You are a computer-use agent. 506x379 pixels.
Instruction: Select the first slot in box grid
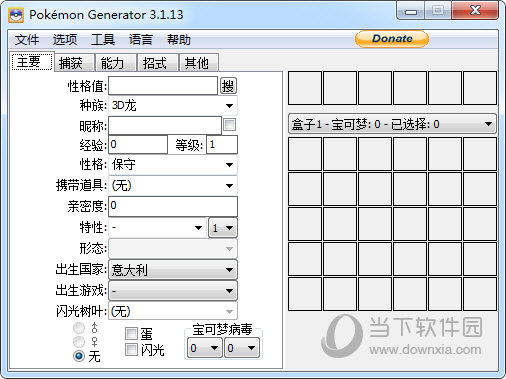(x=305, y=154)
